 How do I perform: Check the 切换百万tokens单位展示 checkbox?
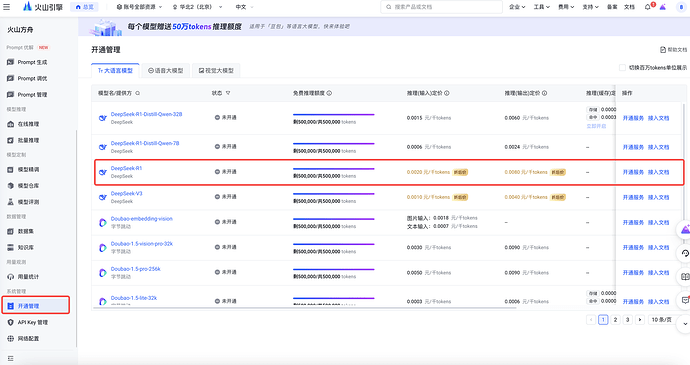tap(622, 67)
